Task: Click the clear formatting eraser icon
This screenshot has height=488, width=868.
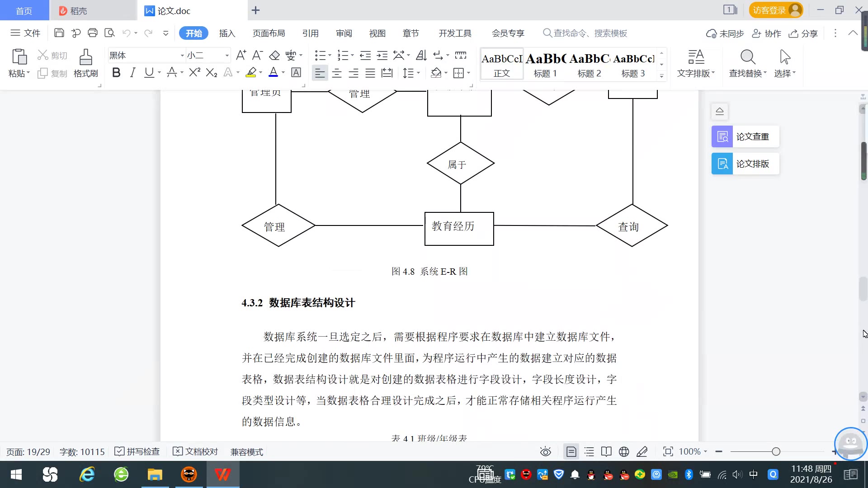Action: [274, 55]
